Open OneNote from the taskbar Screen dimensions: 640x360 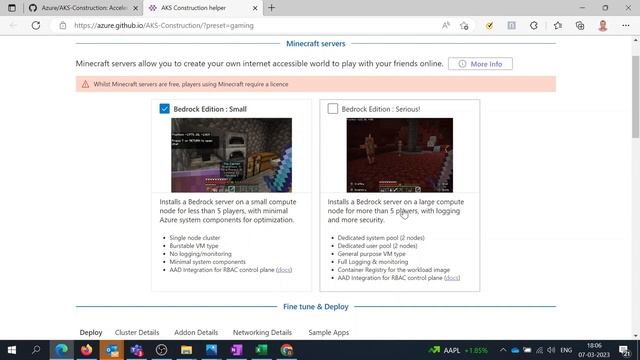click(236, 350)
